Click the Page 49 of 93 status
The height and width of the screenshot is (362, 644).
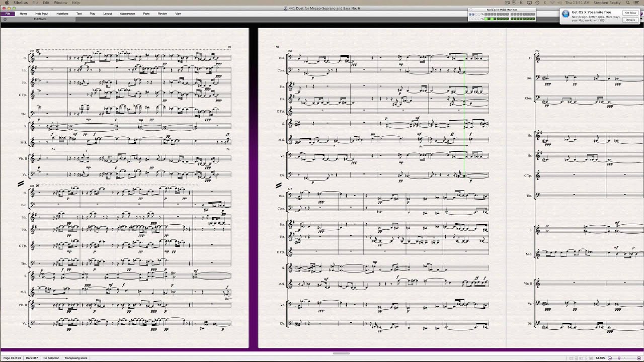12,358
